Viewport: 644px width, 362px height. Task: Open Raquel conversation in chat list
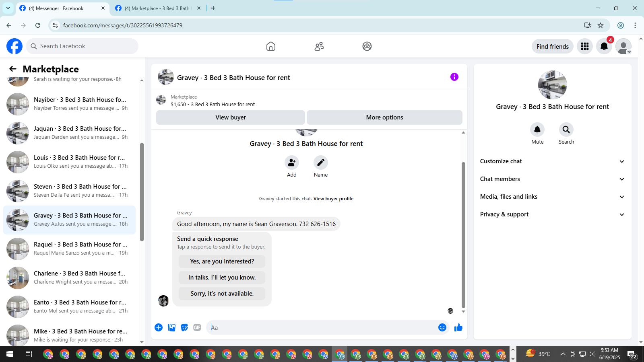tap(69, 249)
